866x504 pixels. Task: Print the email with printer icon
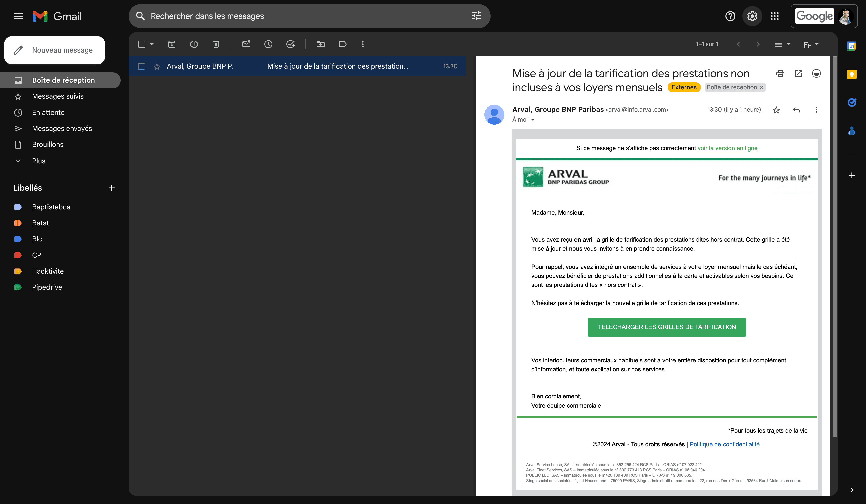coord(780,73)
